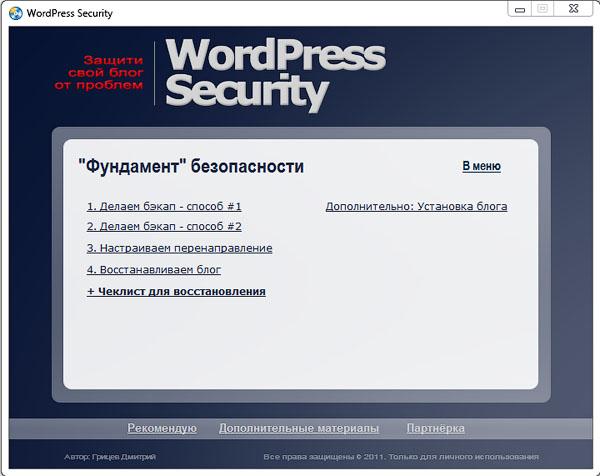
Task: Close the WordPress Security window
Action: click(572, 9)
